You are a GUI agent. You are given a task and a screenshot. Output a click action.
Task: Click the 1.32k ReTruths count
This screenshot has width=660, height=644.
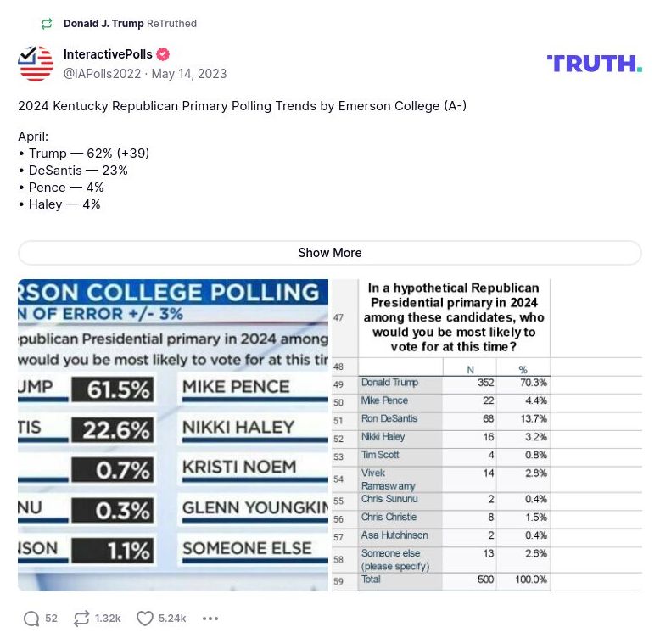pyautogui.click(x=108, y=619)
